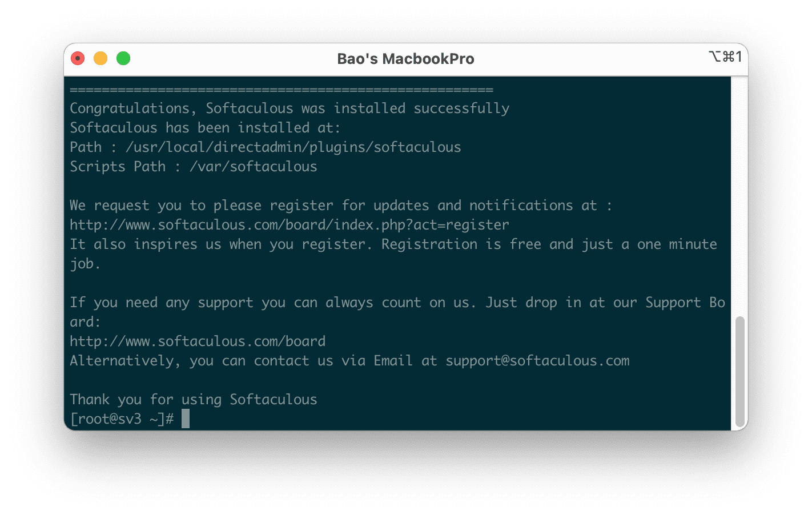The height and width of the screenshot is (515, 812).
Task: Click the equals-sign divider line
Action: click(x=282, y=88)
